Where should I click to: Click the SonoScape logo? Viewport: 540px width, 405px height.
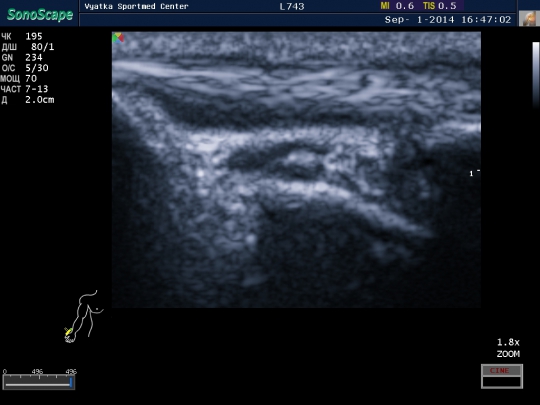click(x=40, y=14)
